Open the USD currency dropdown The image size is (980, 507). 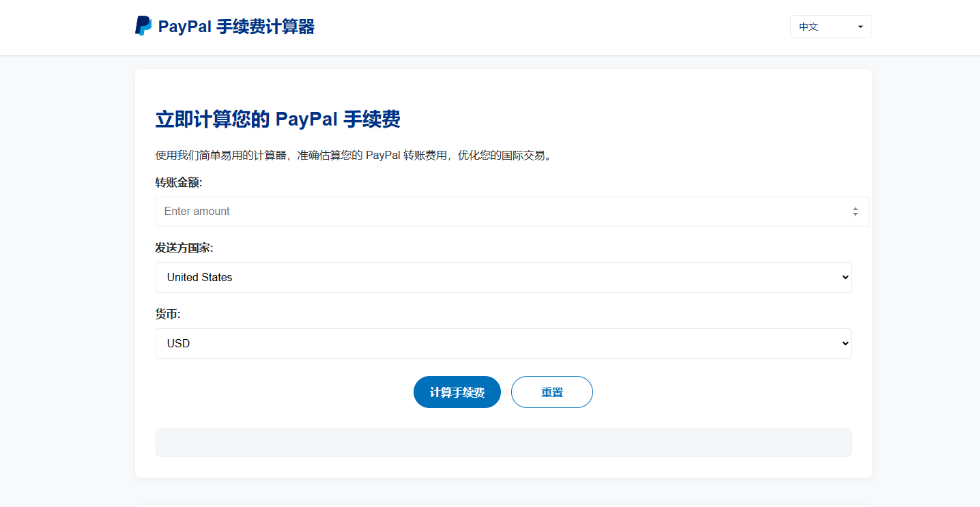click(x=503, y=343)
